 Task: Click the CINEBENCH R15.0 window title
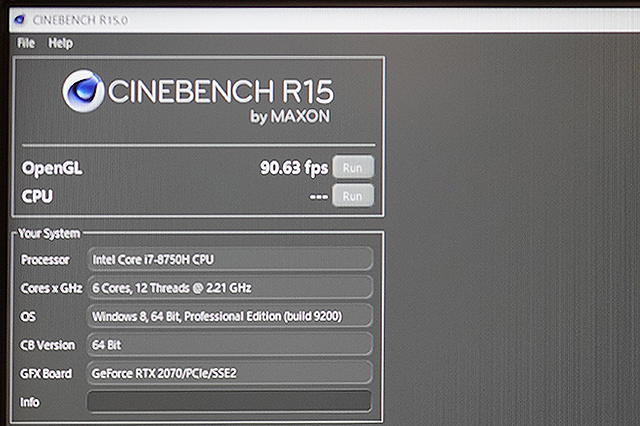coord(80,20)
